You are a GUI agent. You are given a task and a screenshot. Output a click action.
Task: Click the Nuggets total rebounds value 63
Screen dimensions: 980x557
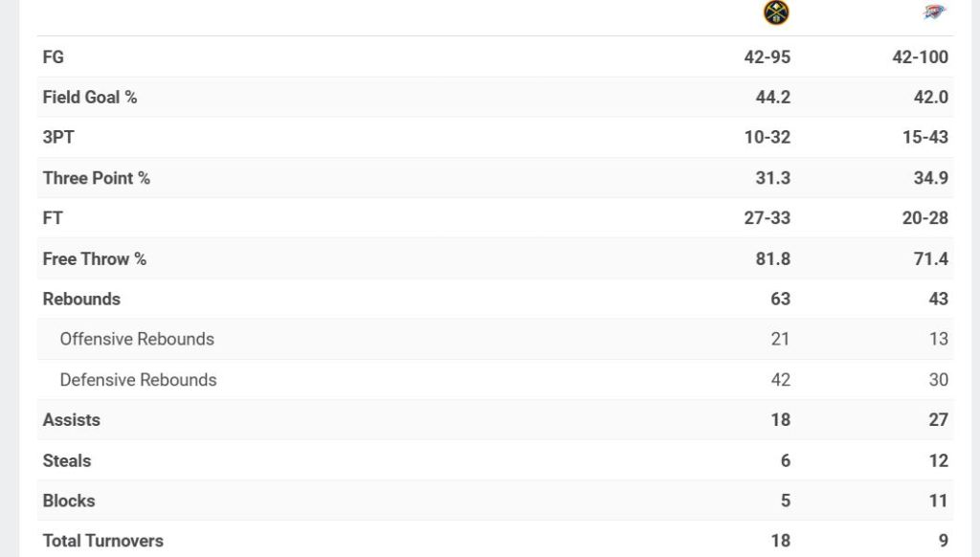[x=780, y=300]
